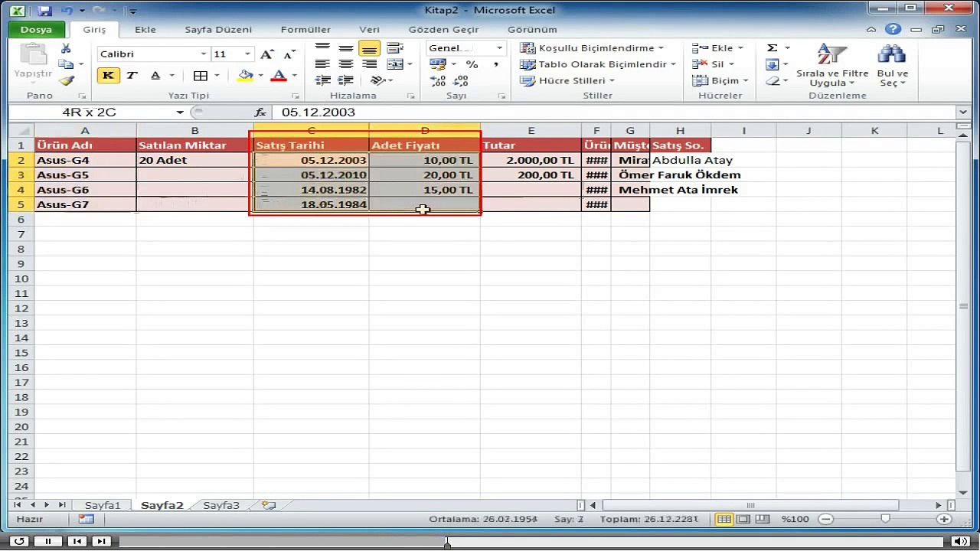
Task: Toggle bottom align button
Action: tap(369, 48)
